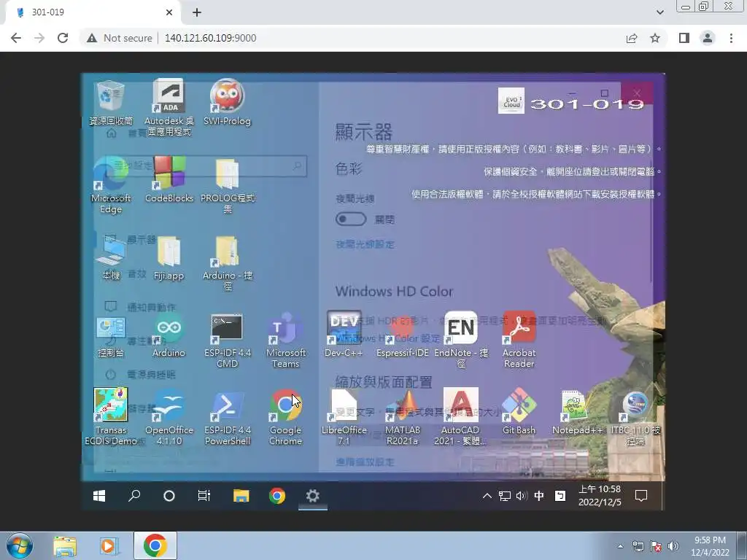Viewport: 747px width, 560px height.
Task: Expand hidden tray icons in remote taskbar
Action: pos(487,496)
